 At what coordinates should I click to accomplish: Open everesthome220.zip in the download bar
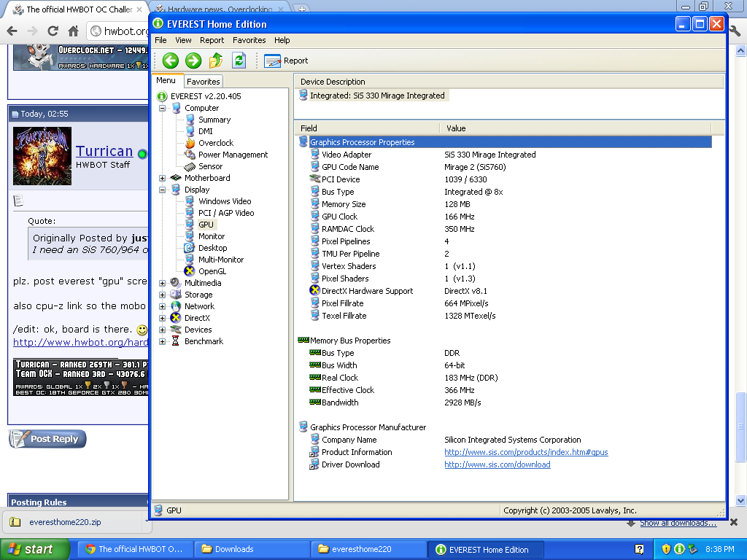pyautogui.click(x=65, y=522)
